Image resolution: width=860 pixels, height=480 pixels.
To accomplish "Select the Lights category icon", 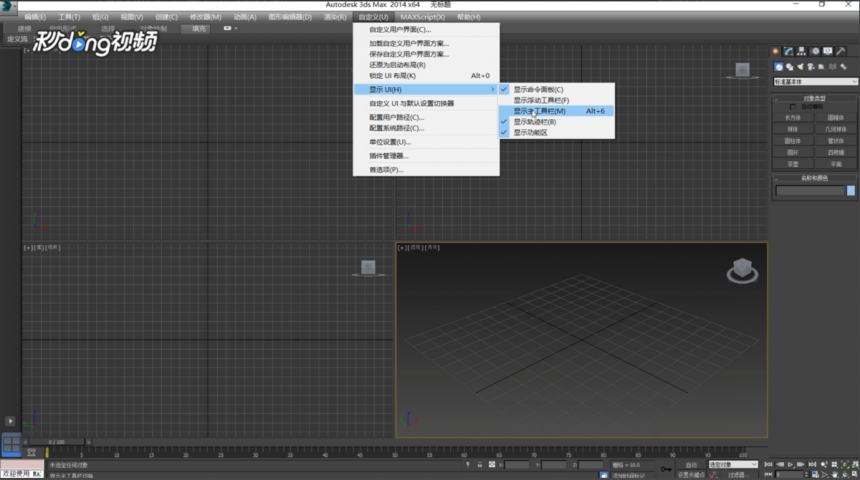I will (800, 67).
